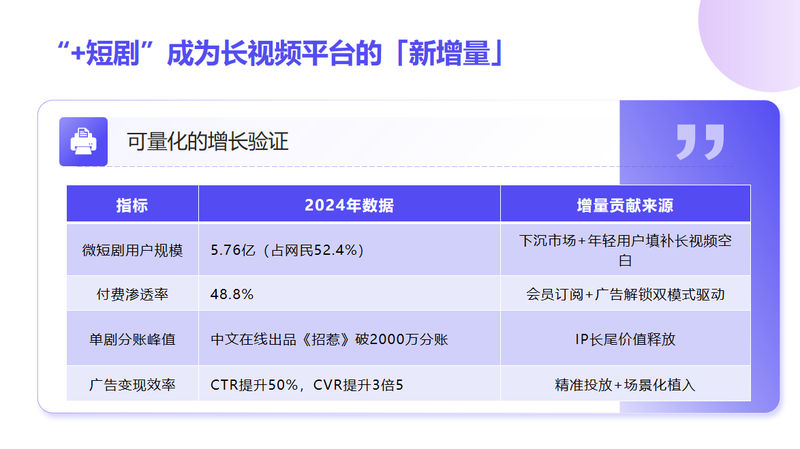Click the printer icon beside the section title
The height and width of the screenshot is (449, 800).
click(83, 141)
